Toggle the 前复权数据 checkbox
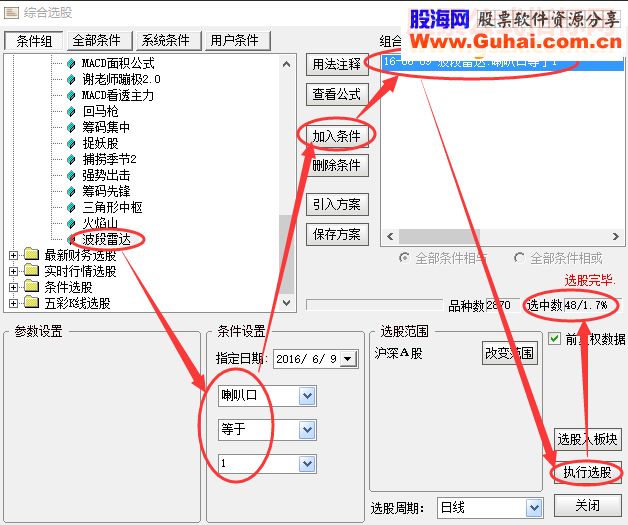 [555, 339]
